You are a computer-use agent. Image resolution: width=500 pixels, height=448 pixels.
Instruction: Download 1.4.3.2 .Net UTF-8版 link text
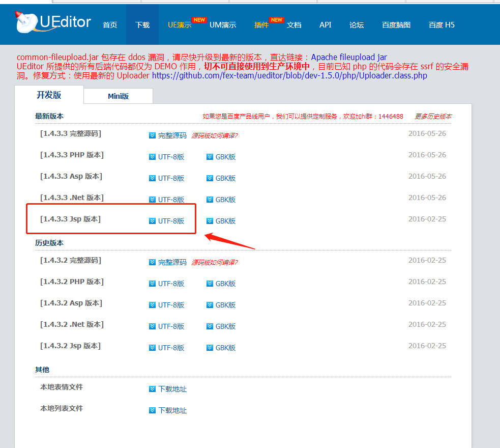171,326
